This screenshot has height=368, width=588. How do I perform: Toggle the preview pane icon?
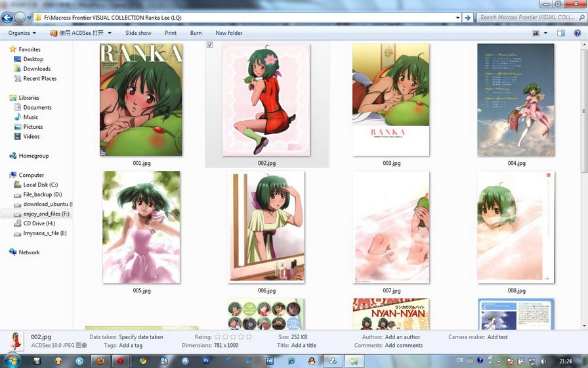561,33
